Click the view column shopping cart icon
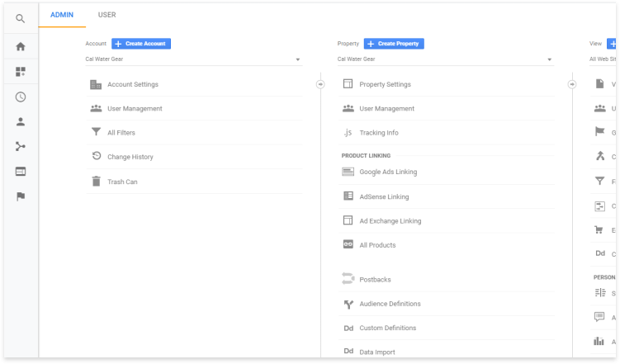This screenshot has width=620, height=364. tap(599, 229)
